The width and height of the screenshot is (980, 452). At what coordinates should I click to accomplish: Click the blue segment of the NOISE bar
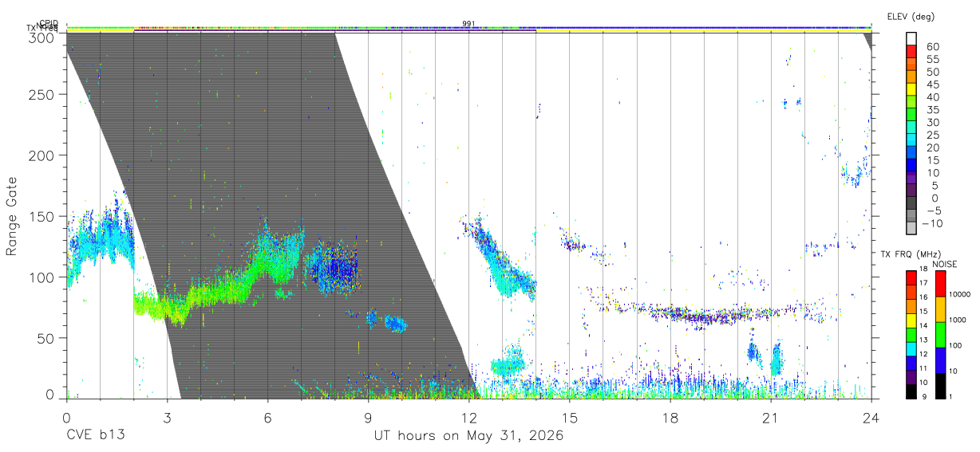point(940,360)
